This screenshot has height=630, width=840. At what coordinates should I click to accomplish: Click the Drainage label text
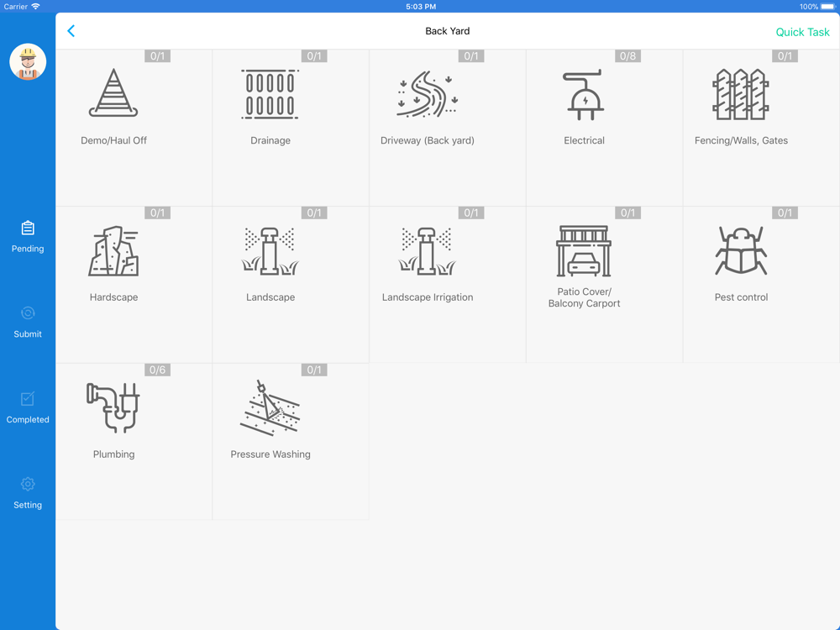270,140
